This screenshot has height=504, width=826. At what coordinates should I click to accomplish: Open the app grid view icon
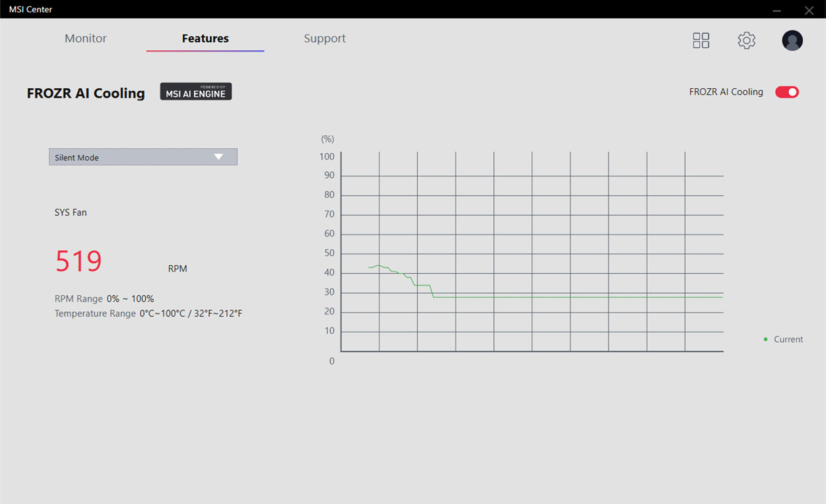click(701, 40)
